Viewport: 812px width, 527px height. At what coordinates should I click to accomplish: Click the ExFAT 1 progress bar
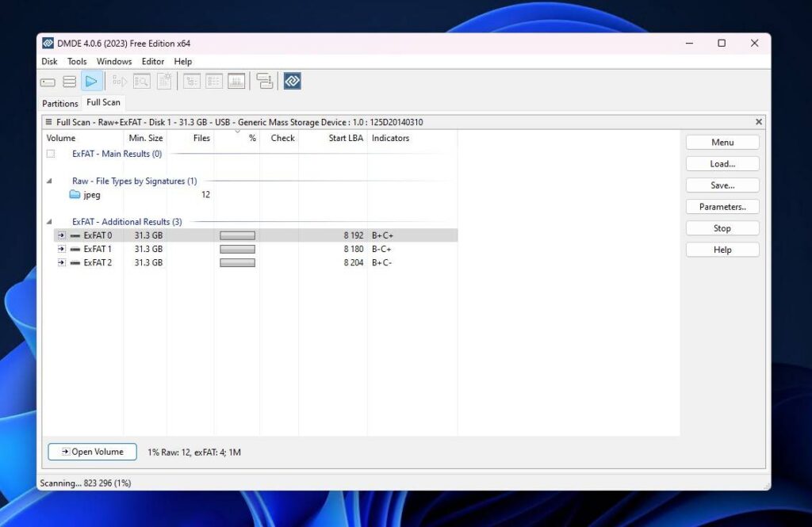237,249
